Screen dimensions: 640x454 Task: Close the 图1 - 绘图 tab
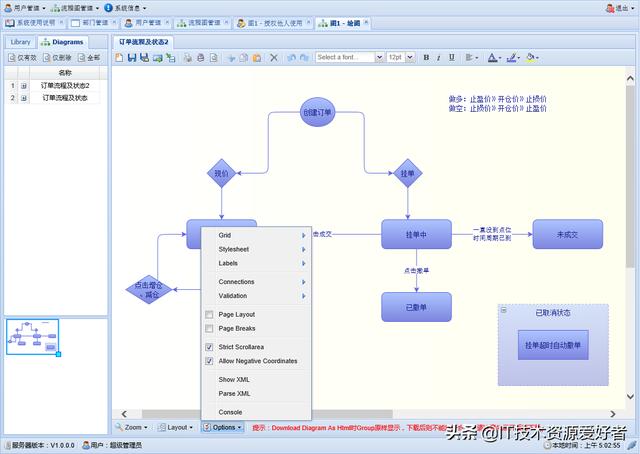coord(366,22)
